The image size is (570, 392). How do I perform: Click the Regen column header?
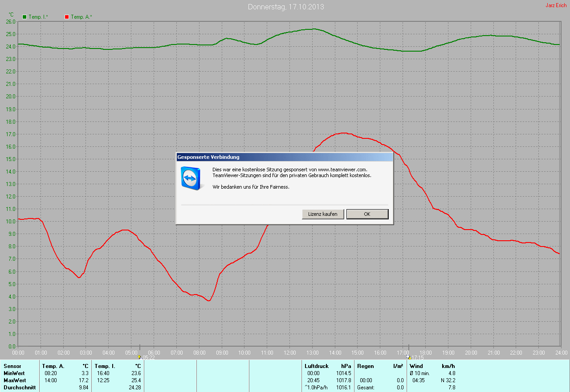coord(366,366)
